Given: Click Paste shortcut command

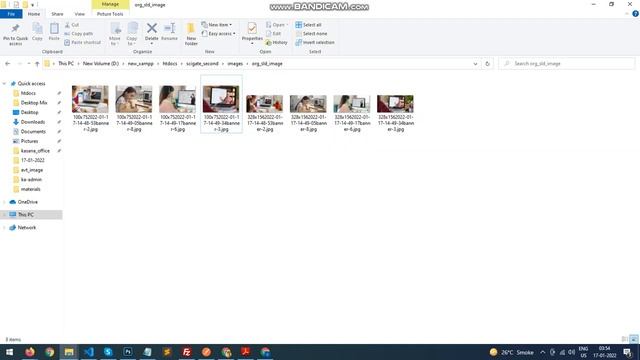Looking at the screenshot, I should [x=82, y=42].
